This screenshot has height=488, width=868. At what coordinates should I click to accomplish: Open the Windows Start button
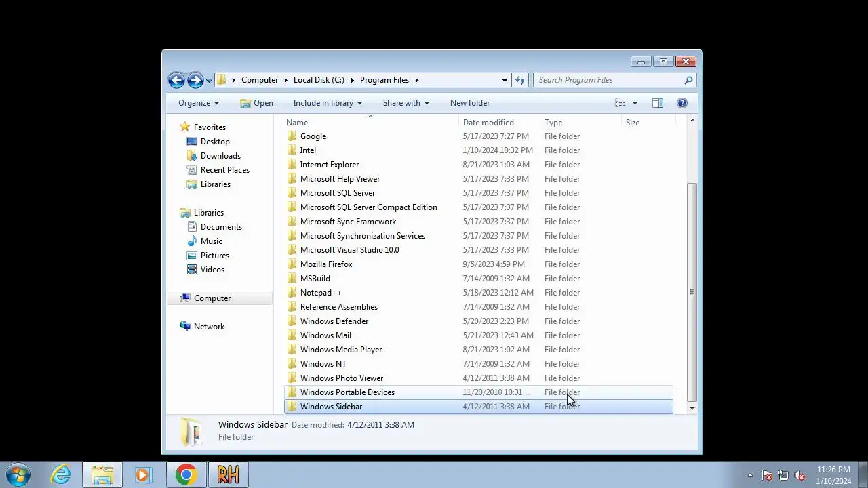click(x=18, y=474)
